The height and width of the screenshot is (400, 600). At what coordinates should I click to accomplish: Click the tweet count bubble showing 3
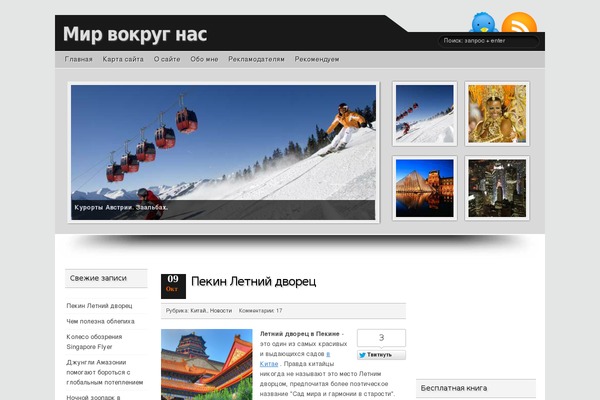coord(381,338)
